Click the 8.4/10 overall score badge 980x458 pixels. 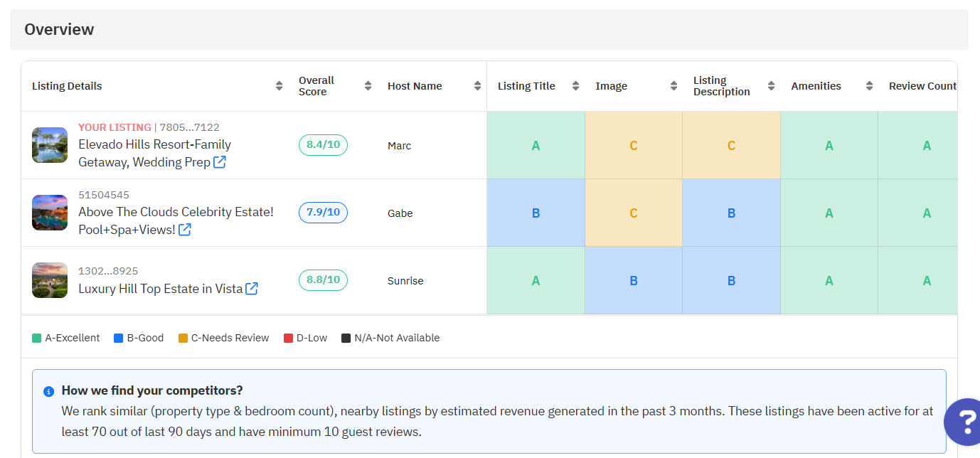point(323,145)
